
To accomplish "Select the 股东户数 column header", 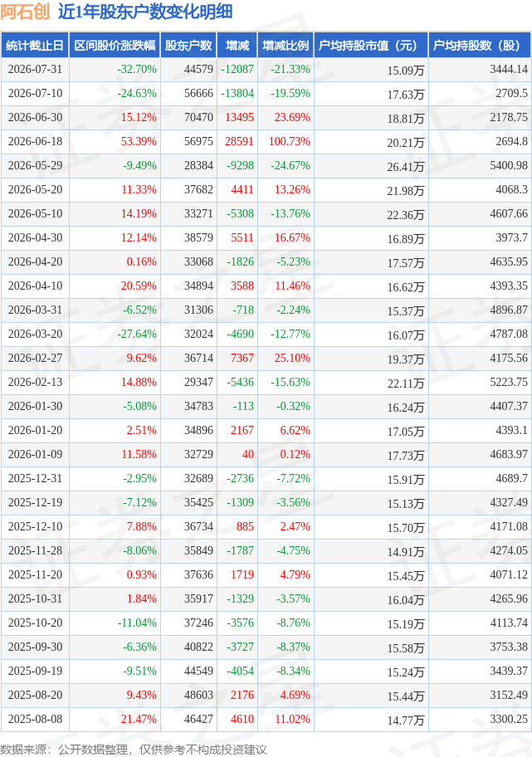I will pyautogui.click(x=188, y=46).
